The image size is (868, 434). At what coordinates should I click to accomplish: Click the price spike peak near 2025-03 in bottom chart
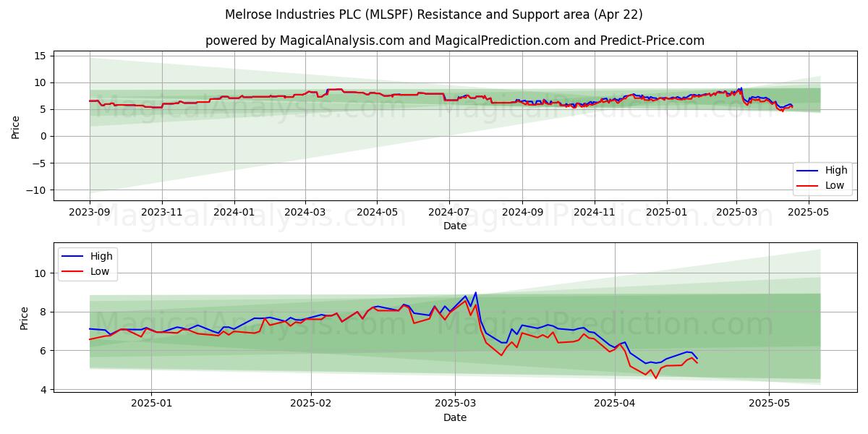475,292
